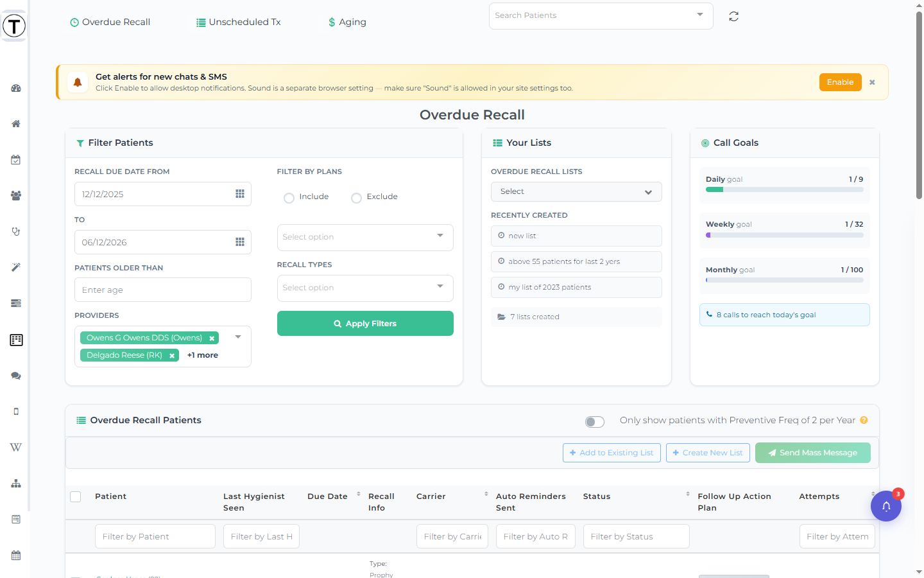The width and height of the screenshot is (924, 578).
Task: Click the T logo in the sidebar
Action: coord(14,26)
